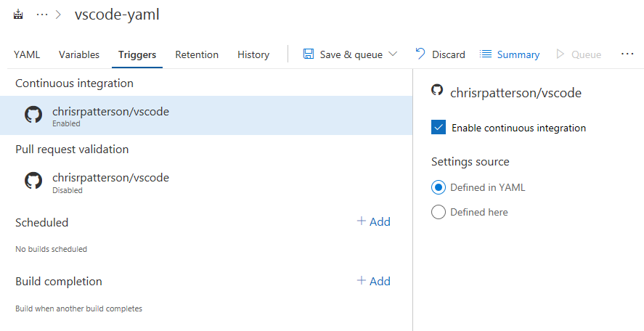Image resolution: width=644 pixels, height=331 pixels.
Task: Select disabled chrisrpatterson/vscode pull request entry
Action: coord(205,181)
